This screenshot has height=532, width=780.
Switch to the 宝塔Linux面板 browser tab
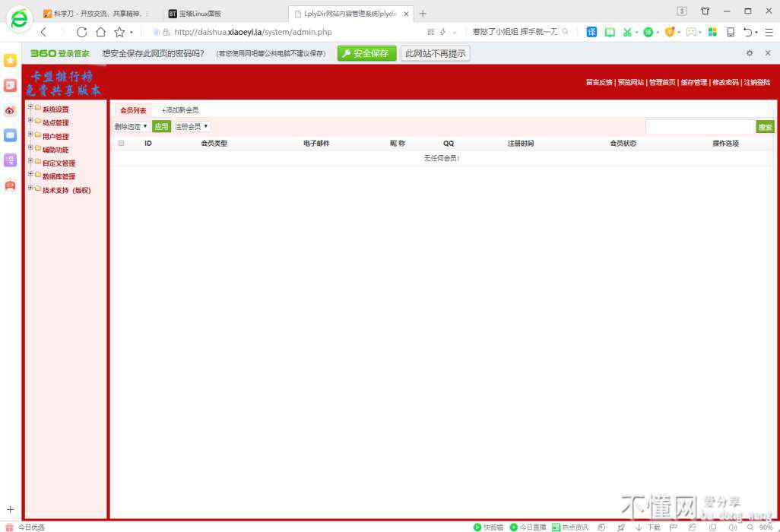(x=200, y=14)
